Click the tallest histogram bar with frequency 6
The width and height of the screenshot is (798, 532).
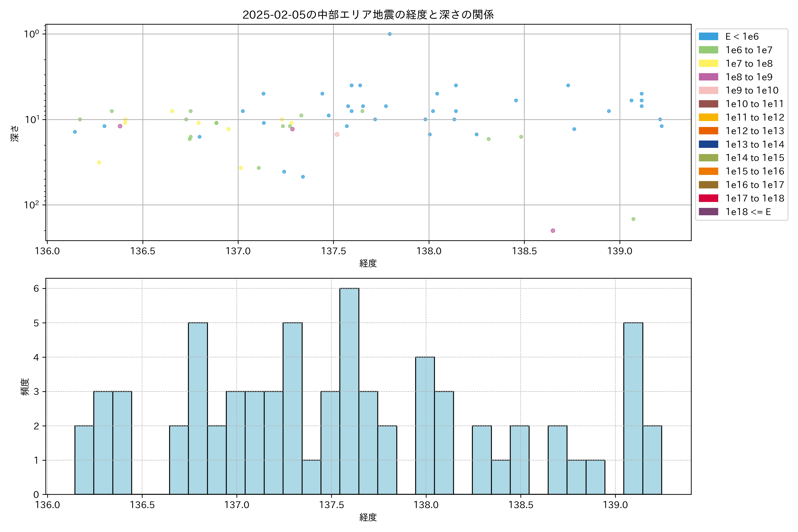point(349,391)
